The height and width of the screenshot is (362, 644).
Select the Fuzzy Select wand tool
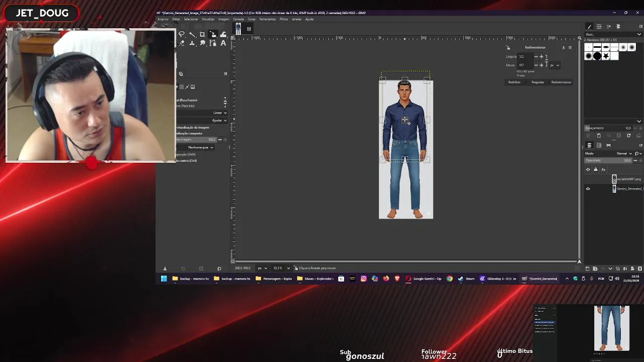[192, 34]
